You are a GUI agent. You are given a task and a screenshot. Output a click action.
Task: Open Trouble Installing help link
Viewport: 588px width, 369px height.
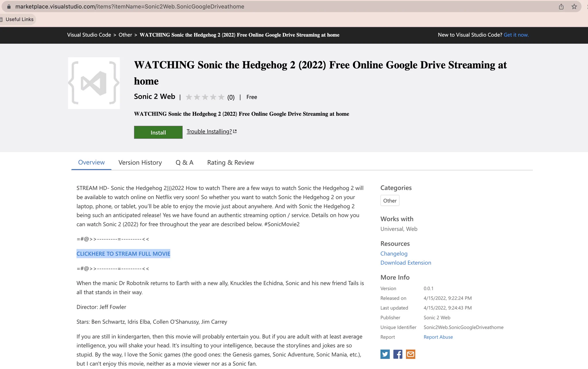point(211,131)
